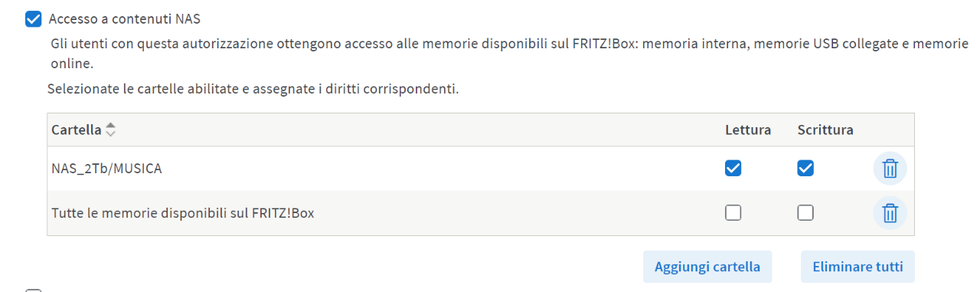Disable Lettura for NAS_2Tb/MUSICA
This screenshot has width=980, height=292.
point(733,169)
